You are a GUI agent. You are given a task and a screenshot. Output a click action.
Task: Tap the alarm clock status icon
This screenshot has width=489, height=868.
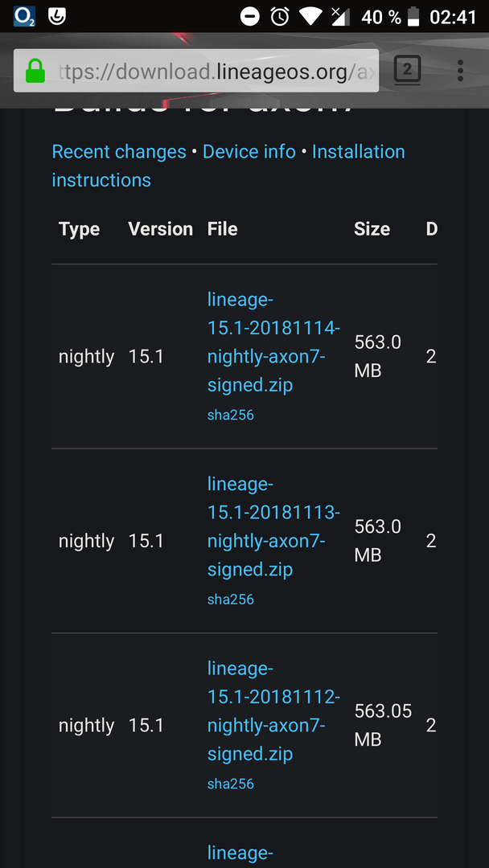tap(280, 17)
